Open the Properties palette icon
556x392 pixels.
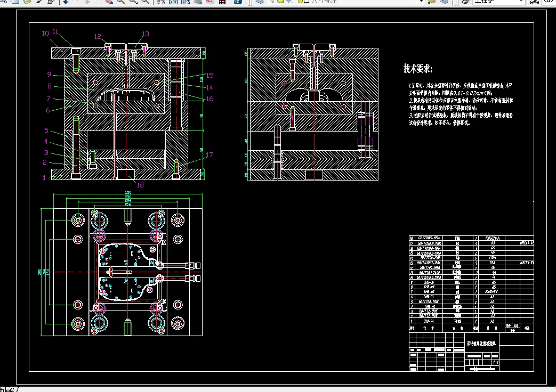[x=162, y=2]
